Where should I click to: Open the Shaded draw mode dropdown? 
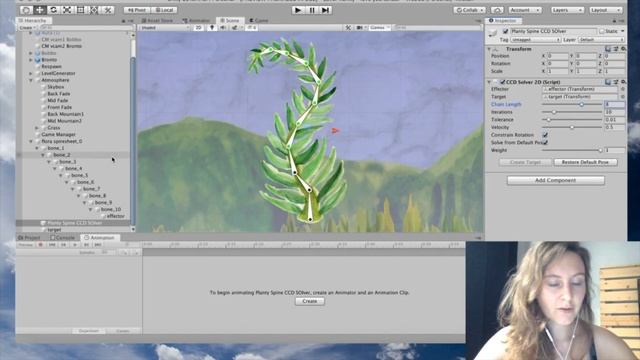(165, 28)
